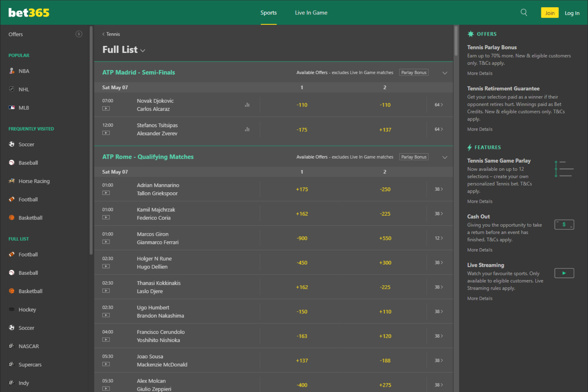Open Football in the Full List
This screenshot has height=392, width=588.
28,254
